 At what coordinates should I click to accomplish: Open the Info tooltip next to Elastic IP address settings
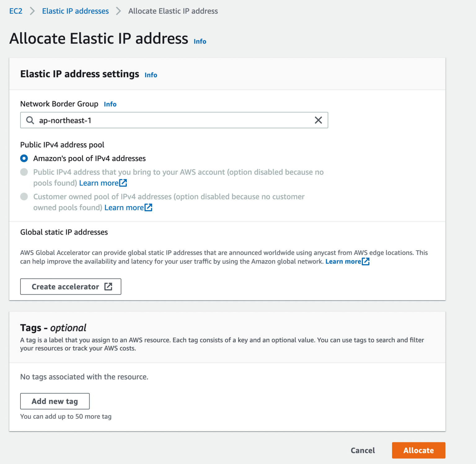click(x=151, y=75)
